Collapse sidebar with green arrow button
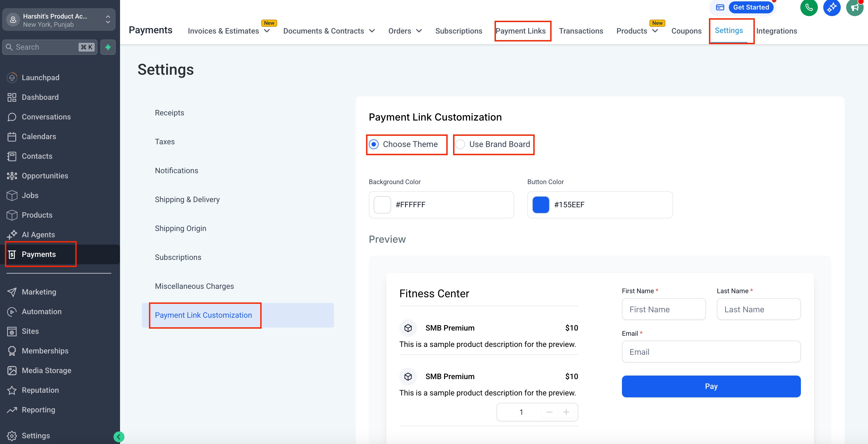This screenshot has width=868, height=444. coord(119,437)
